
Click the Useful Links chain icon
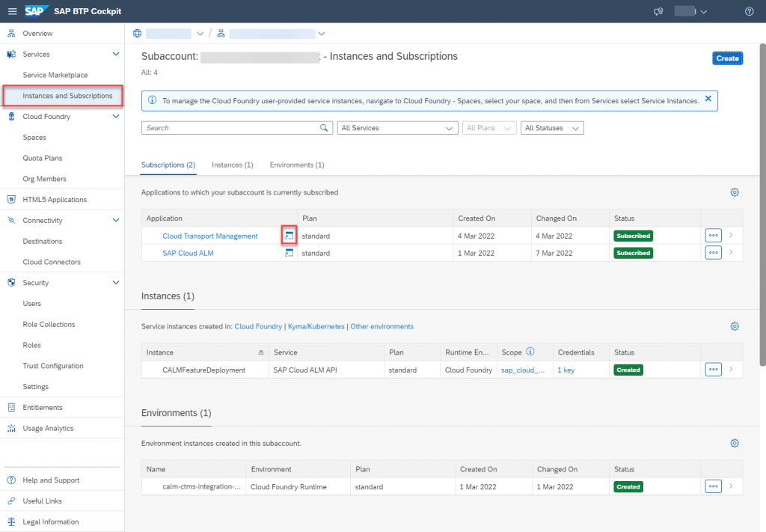pos(11,501)
